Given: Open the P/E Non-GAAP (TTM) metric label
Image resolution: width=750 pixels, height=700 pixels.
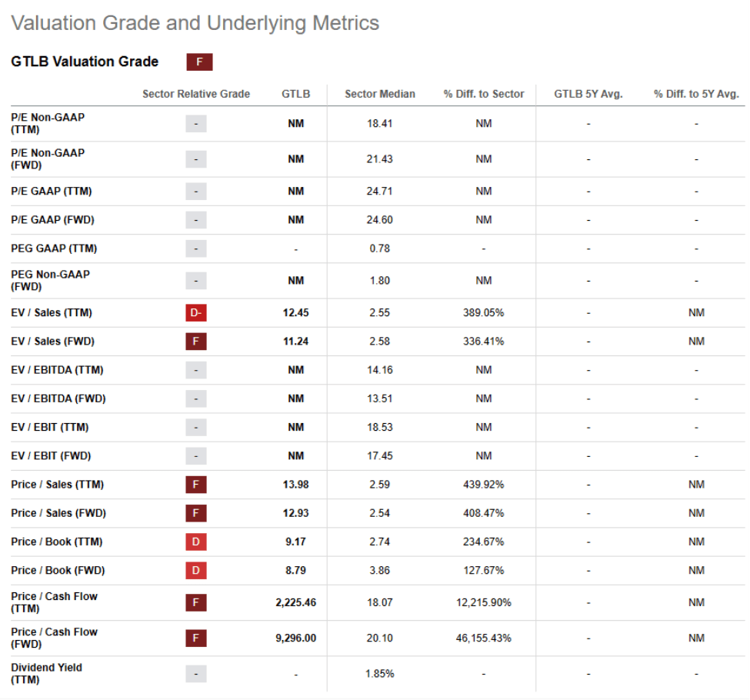Looking at the screenshot, I should (48, 123).
